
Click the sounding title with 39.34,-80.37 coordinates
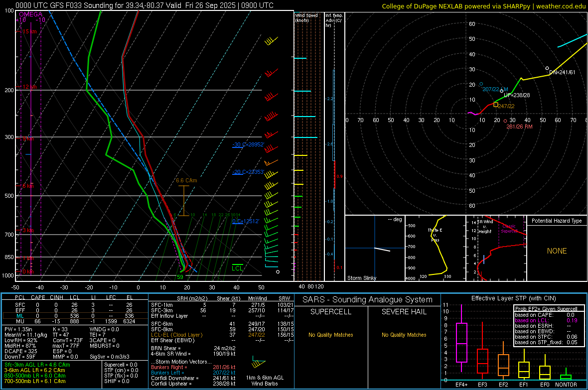145,5
